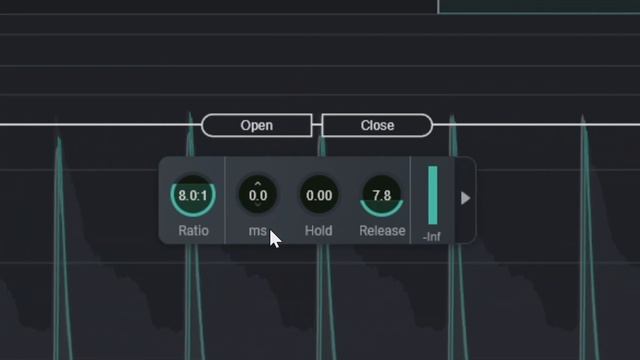Click the Hold label
This screenshot has height=360, width=640.
coord(319,231)
